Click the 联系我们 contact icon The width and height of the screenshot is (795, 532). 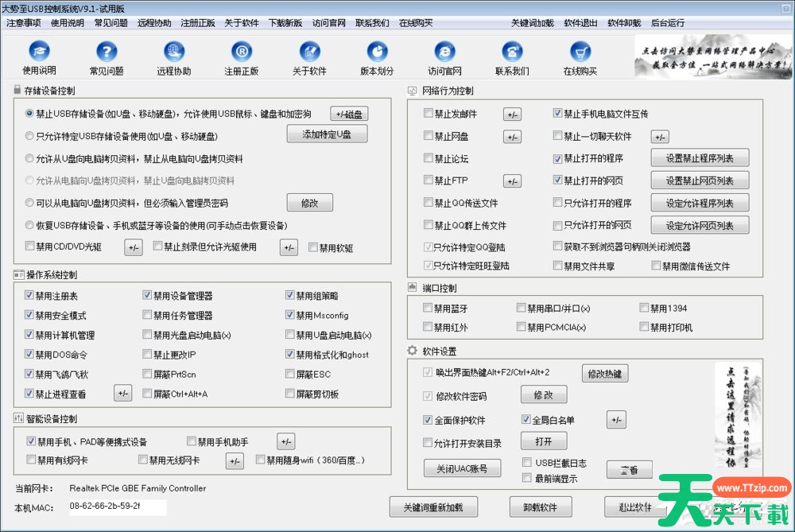click(x=512, y=52)
